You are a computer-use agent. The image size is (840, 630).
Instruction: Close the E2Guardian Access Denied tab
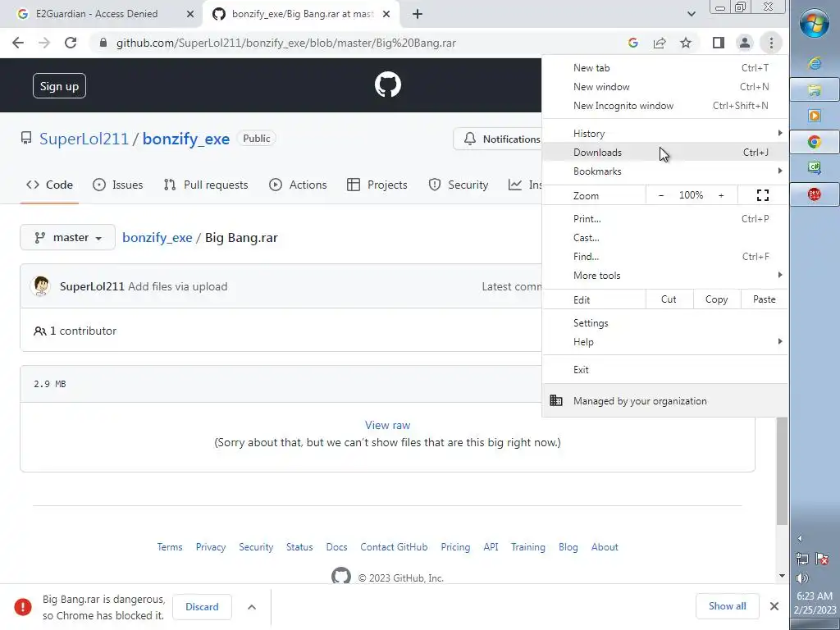pyautogui.click(x=190, y=14)
